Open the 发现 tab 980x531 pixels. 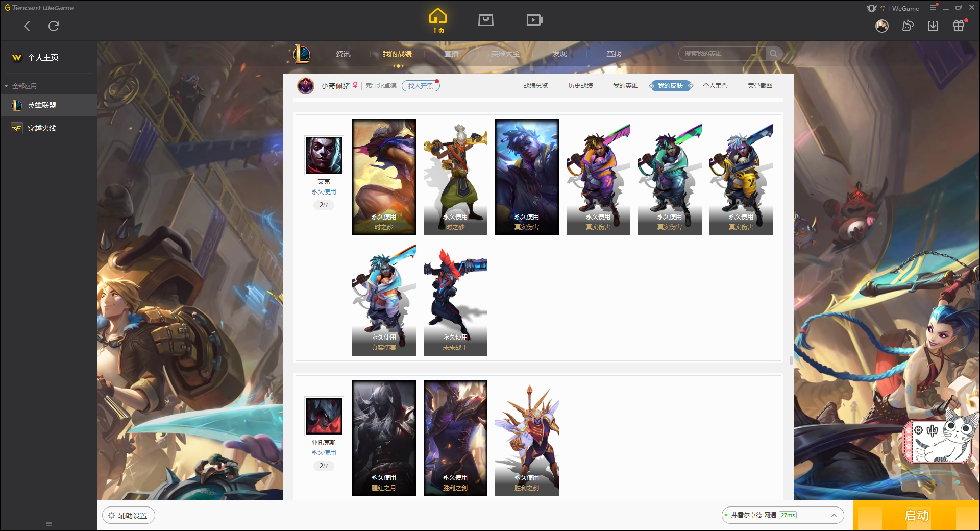click(x=559, y=54)
